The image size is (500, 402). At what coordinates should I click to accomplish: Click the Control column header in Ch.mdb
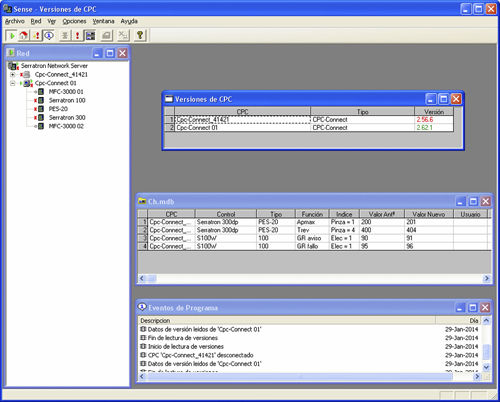[226, 214]
